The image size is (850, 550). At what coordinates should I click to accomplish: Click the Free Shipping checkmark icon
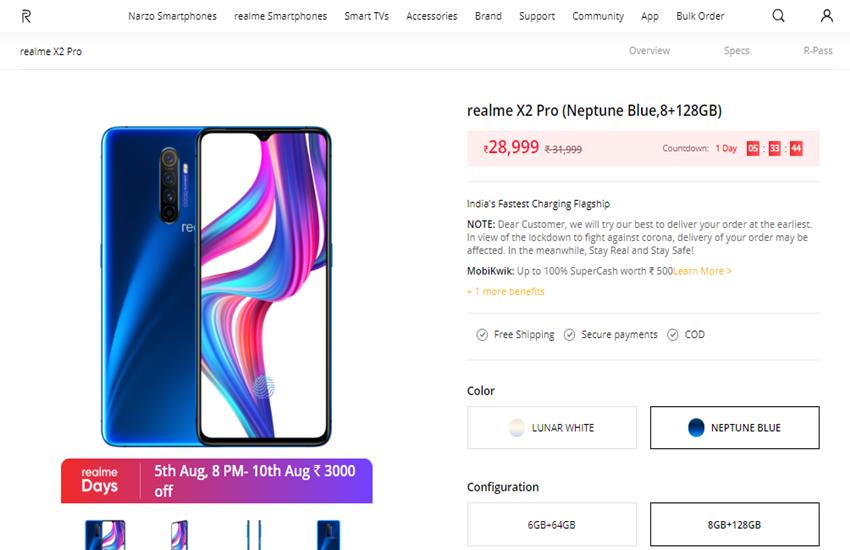coord(482,335)
